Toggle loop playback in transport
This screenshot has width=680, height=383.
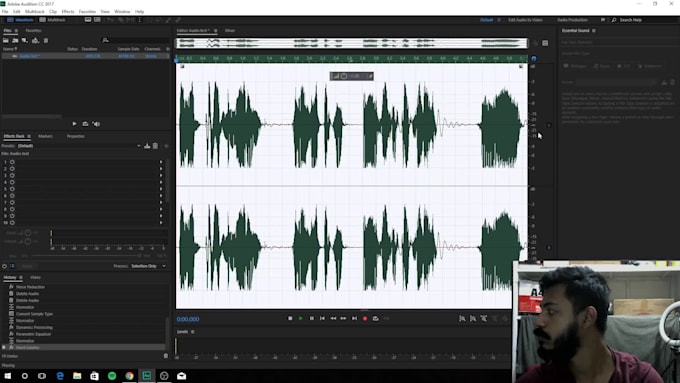376,318
